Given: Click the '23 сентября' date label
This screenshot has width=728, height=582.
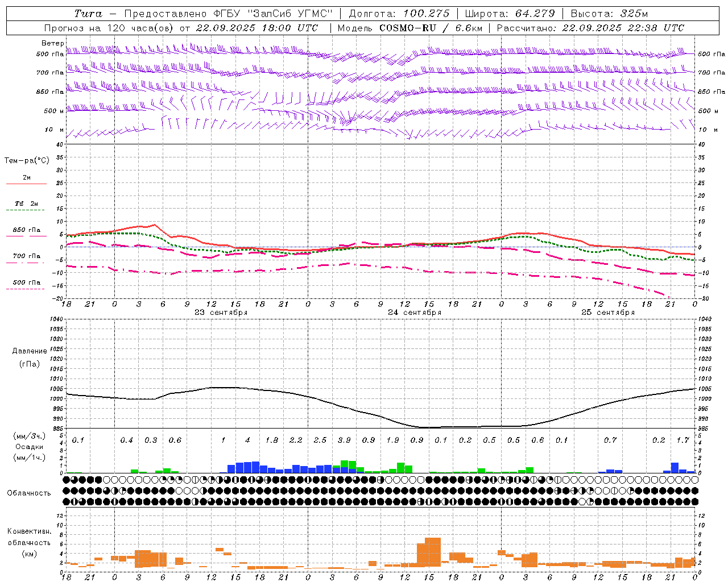Looking at the screenshot, I should (x=221, y=313).
